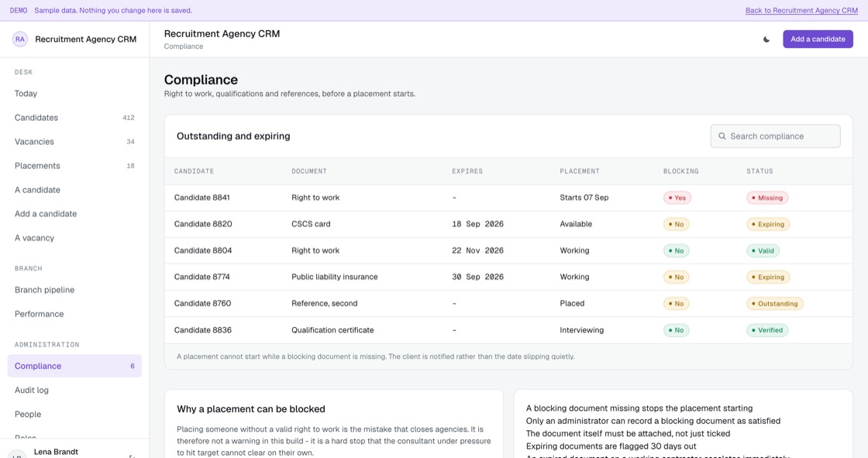
Task: Select the A candidate sidebar item
Action: coord(74,190)
